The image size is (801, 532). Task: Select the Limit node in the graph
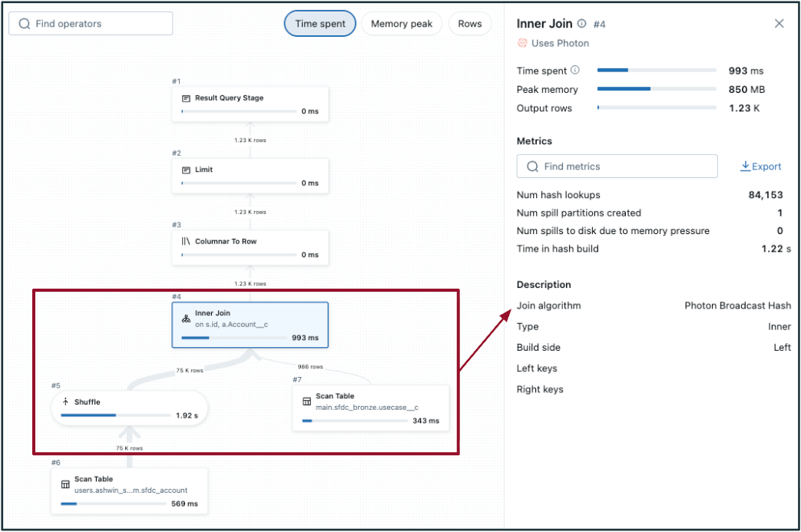point(250,176)
